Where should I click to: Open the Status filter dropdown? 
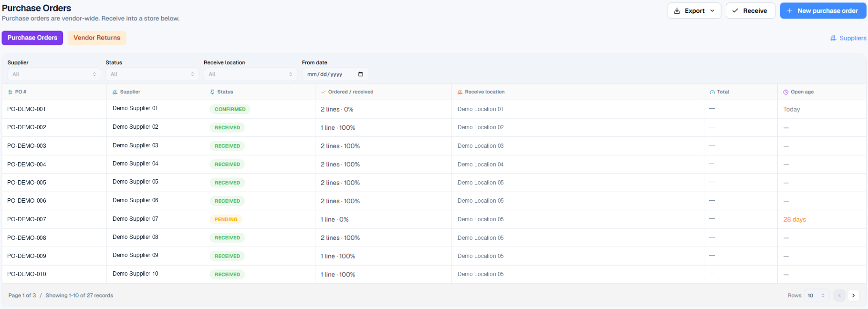coord(152,74)
